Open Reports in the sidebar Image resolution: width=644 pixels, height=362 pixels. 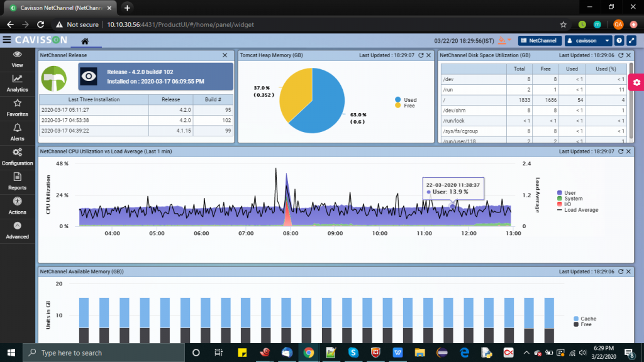(17, 182)
